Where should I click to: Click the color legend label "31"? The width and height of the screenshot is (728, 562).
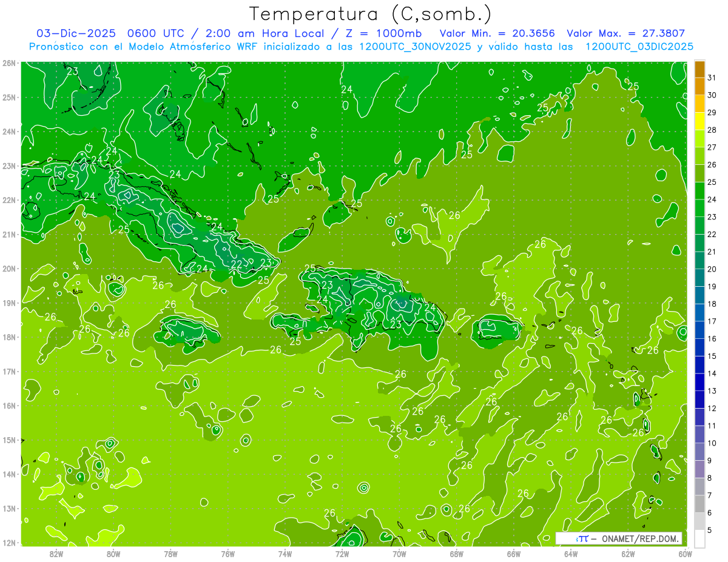pyautogui.click(x=712, y=77)
